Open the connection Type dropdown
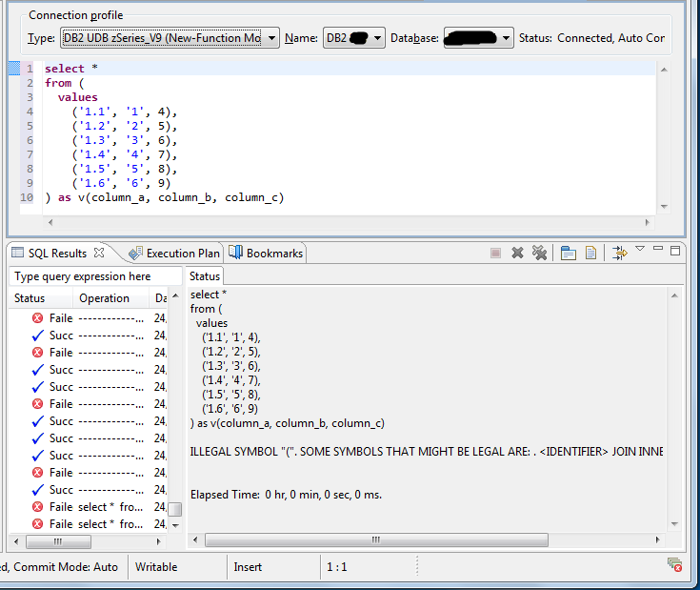 pyautogui.click(x=170, y=38)
